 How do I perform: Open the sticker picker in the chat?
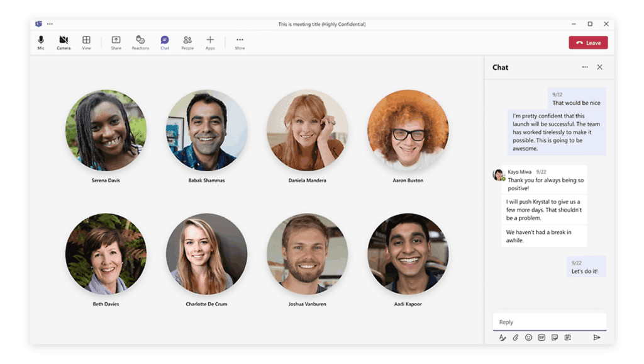tap(555, 338)
